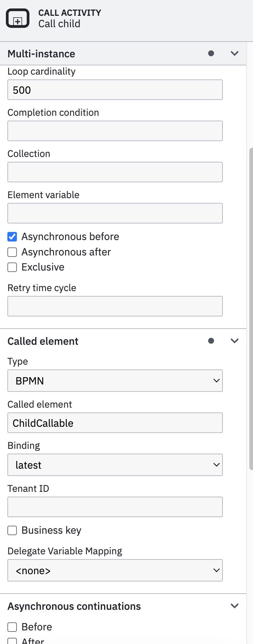
Task: Click the Tenant ID input field
Action: coord(115,507)
